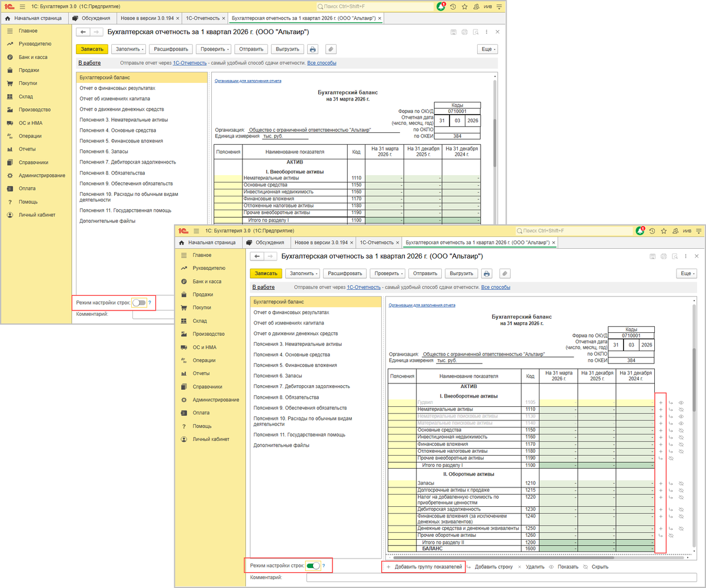The height and width of the screenshot is (588, 706).
Task: Turn on Режим настройки строк in back window
Action: (x=139, y=302)
